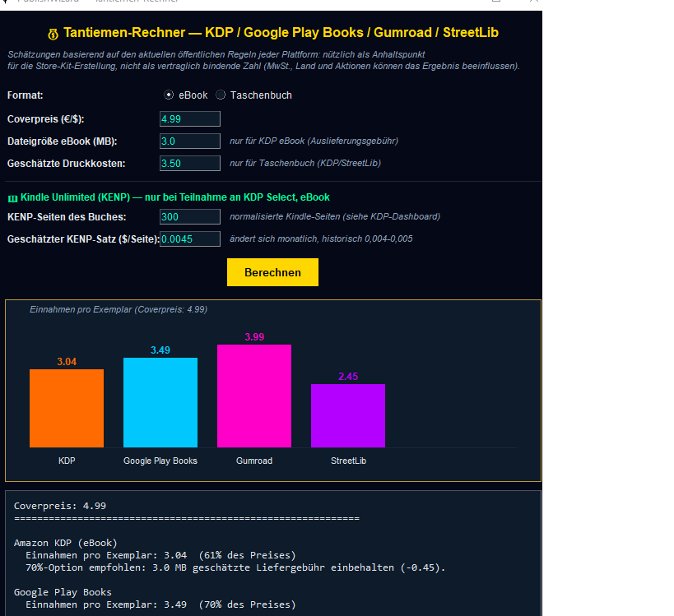Click the Geschätzte Druckkosten input field
The image size is (674, 616).
point(190,163)
